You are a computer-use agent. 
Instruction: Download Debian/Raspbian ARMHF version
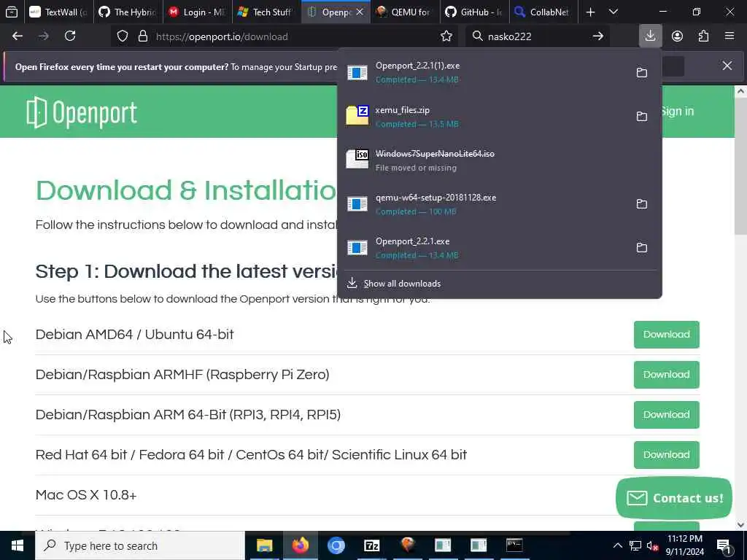coord(667,375)
